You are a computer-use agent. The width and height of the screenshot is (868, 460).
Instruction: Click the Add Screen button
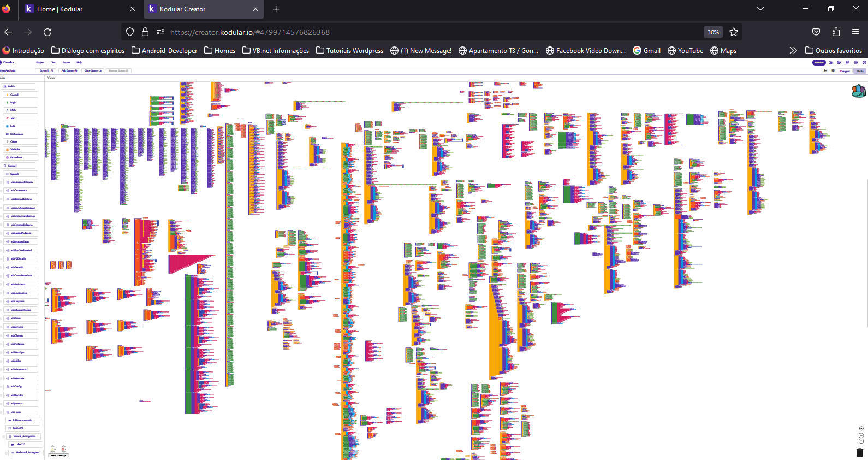tap(69, 70)
